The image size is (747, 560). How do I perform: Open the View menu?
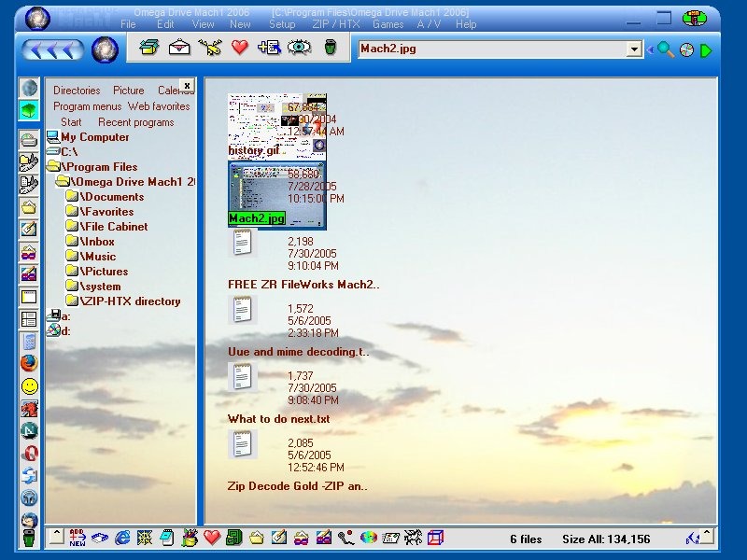203,24
